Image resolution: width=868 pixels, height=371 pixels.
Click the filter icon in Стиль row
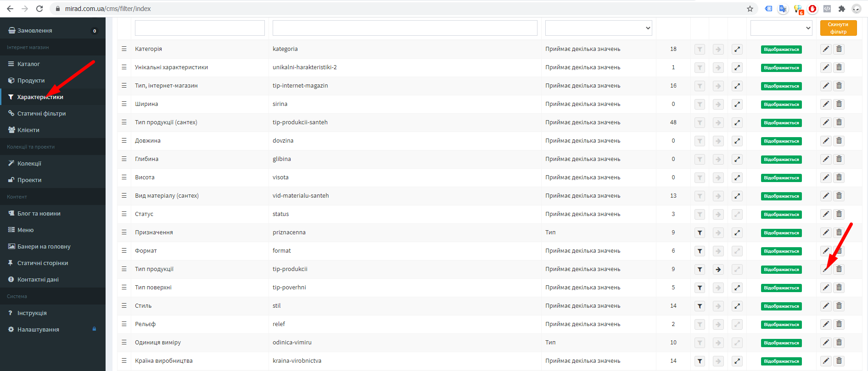point(700,306)
